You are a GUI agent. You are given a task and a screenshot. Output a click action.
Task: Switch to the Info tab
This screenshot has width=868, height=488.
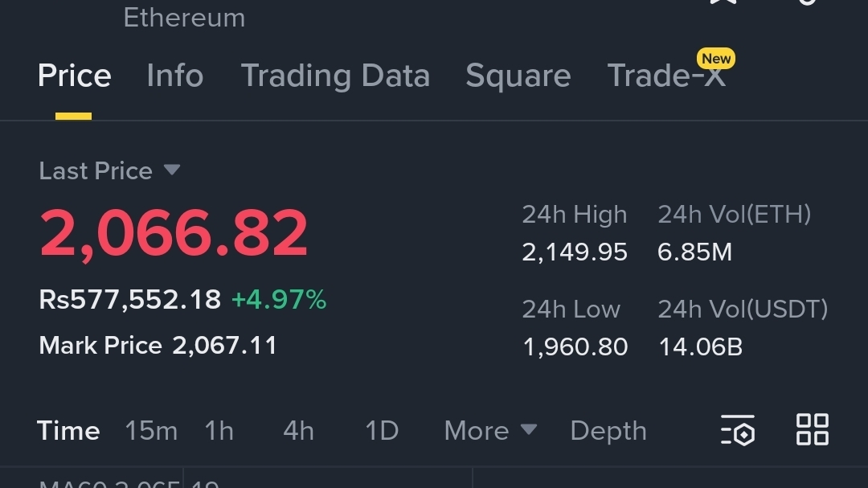point(174,76)
